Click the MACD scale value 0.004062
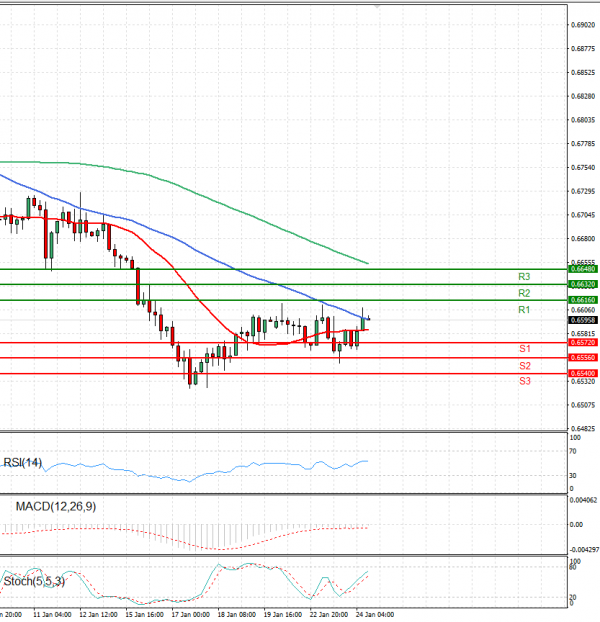This screenshot has height=622, width=600. (583, 500)
